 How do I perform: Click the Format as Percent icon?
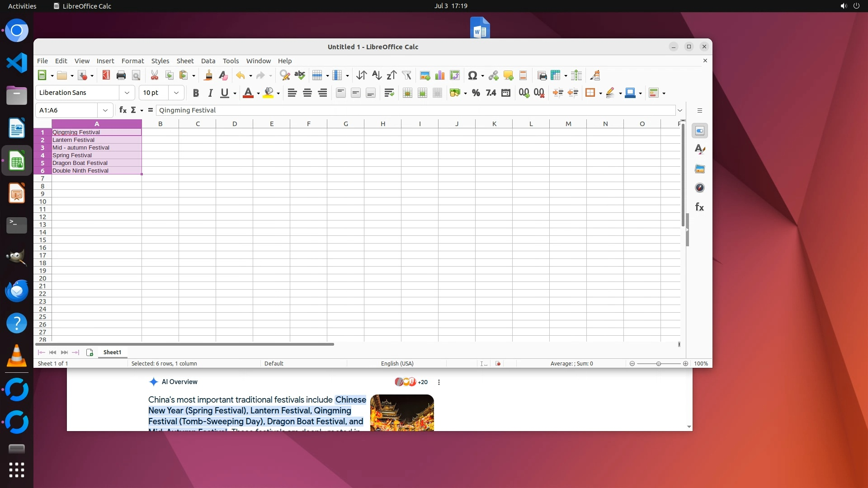tap(476, 93)
